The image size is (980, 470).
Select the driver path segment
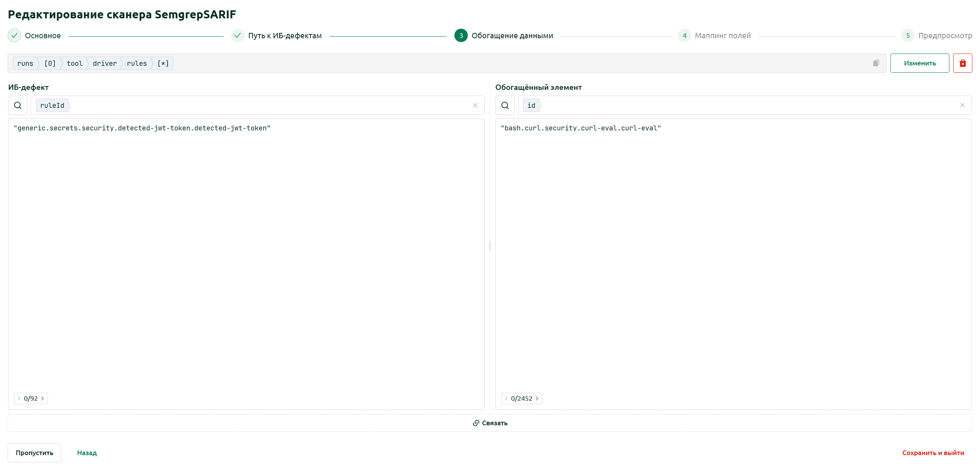[x=105, y=63]
